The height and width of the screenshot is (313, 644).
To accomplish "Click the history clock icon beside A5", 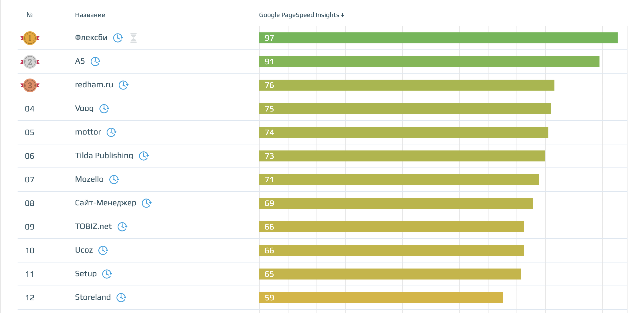I will click(95, 62).
